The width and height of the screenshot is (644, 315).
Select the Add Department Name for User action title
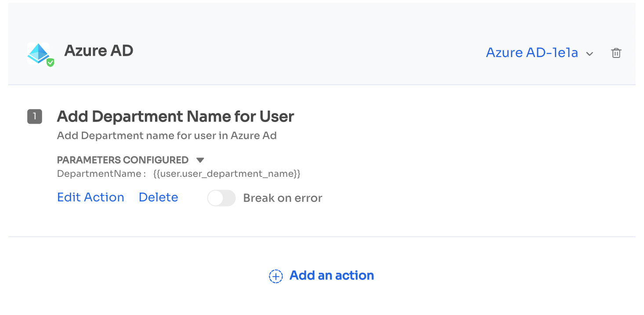coord(175,117)
